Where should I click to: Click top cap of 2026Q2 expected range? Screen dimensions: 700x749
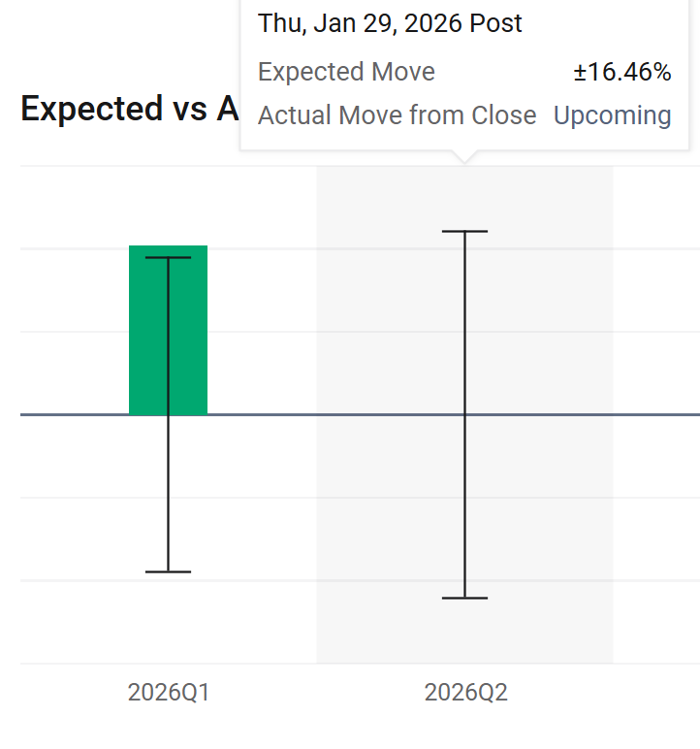[464, 231]
